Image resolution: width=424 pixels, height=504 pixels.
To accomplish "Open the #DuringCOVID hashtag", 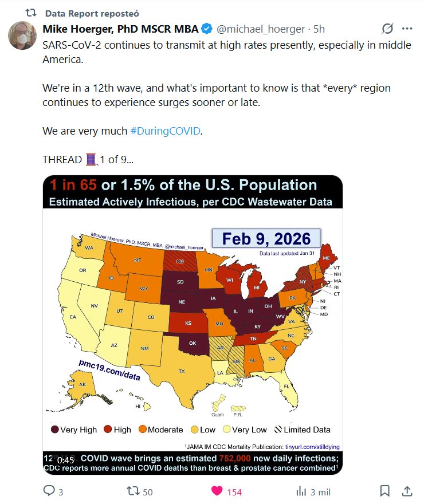I will click(x=165, y=131).
